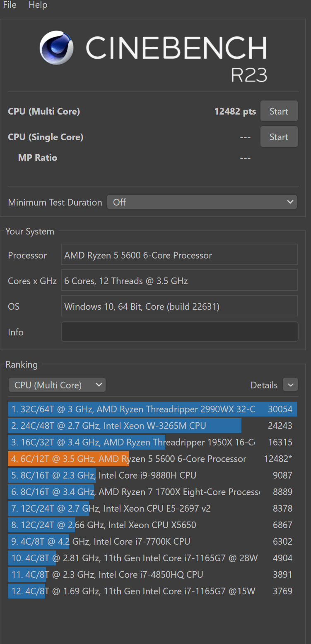Click the CPU (Multi Core) test label
311x644 pixels.
pos(44,111)
